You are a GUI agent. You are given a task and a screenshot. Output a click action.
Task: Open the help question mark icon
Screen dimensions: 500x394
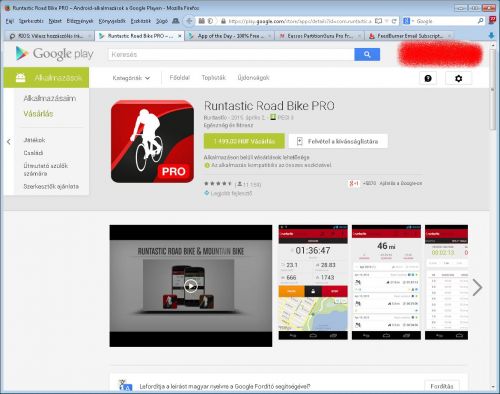[x=428, y=78]
